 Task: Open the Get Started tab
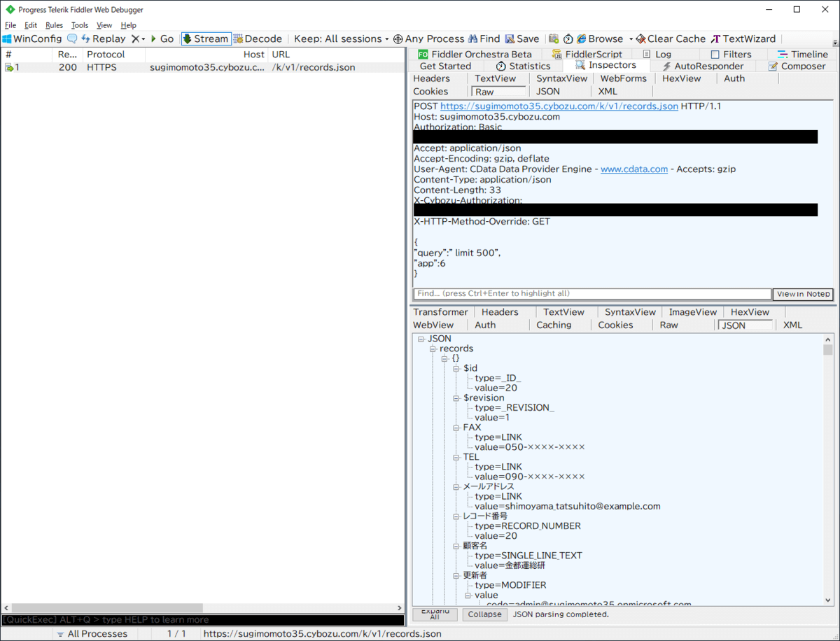[x=445, y=66]
